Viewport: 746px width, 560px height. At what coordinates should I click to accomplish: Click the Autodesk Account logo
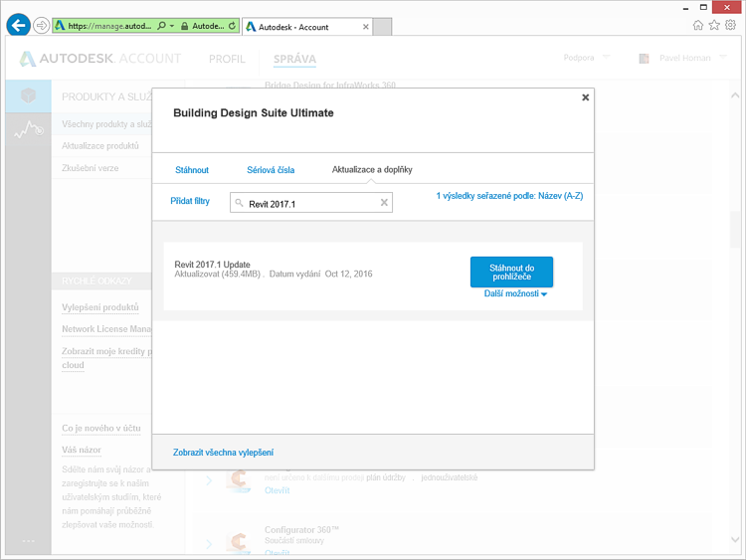(99, 59)
